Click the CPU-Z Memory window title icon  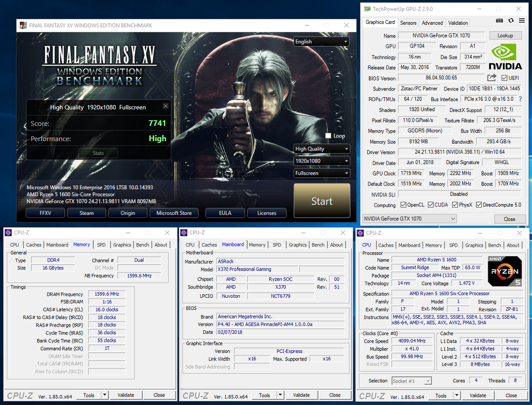9,232
